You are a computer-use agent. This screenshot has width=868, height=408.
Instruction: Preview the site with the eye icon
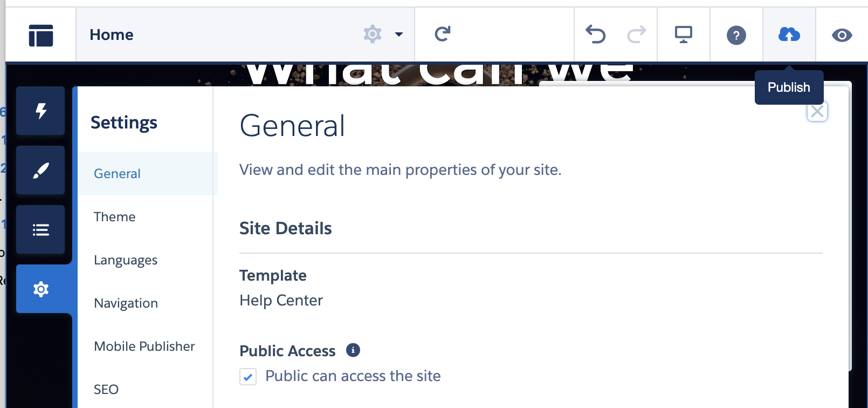coord(842,36)
